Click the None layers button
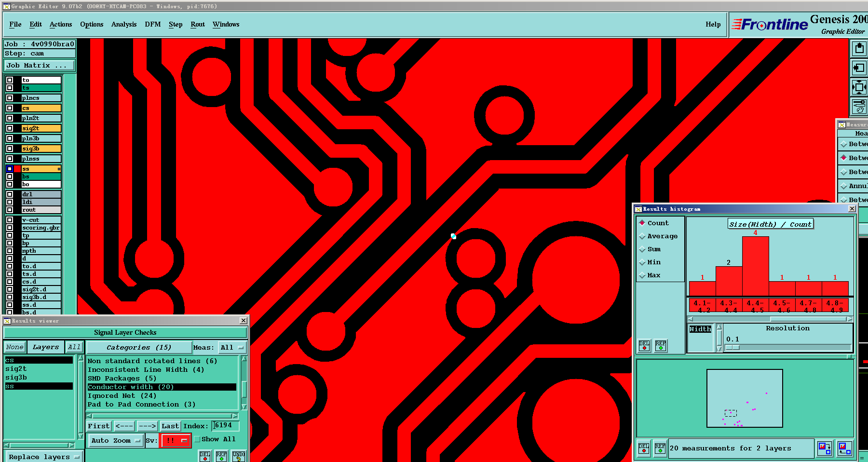 pyautogui.click(x=14, y=347)
